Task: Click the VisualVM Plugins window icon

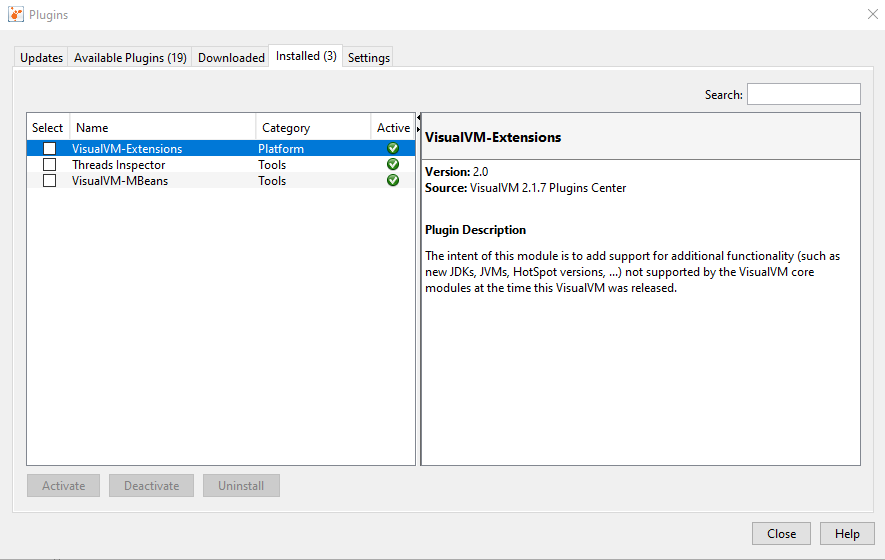Action: pos(15,15)
